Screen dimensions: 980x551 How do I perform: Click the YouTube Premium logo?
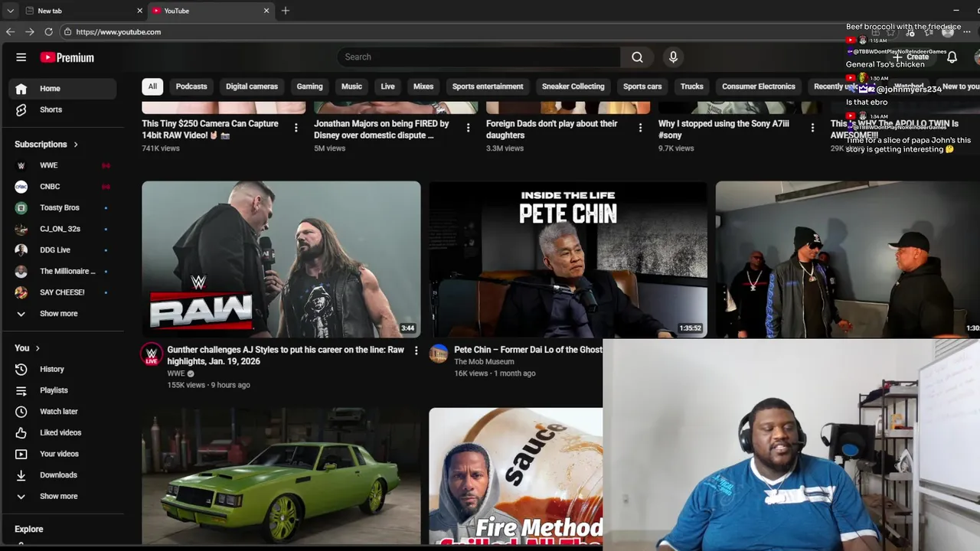click(x=67, y=57)
